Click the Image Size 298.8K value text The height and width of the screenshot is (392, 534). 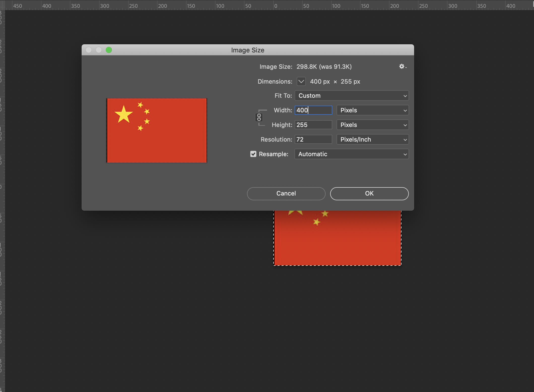point(324,67)
